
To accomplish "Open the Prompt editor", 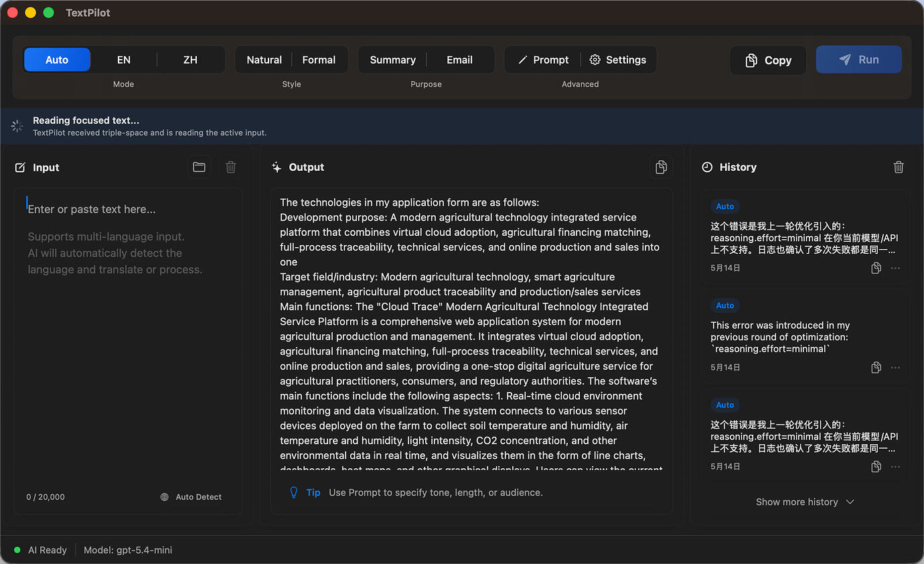I will (x=543, y=60).
